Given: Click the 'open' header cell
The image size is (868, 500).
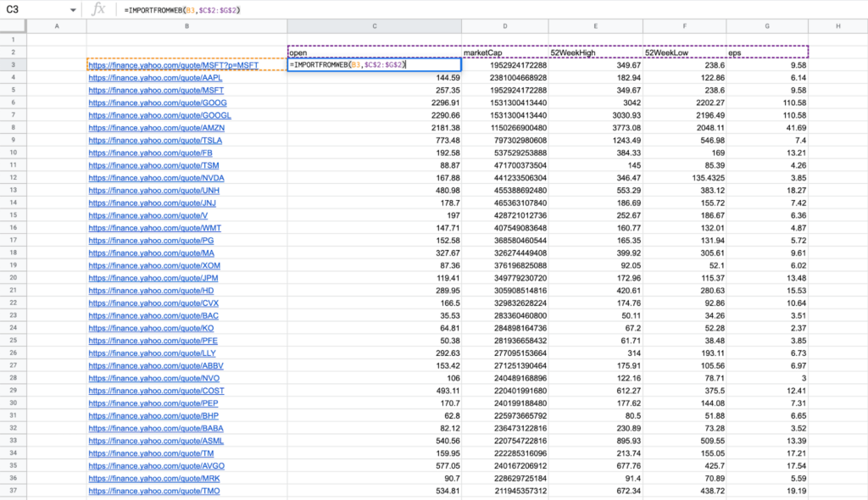Looking at the screenshot, I should pyautogui.click(x=374, y=52).
